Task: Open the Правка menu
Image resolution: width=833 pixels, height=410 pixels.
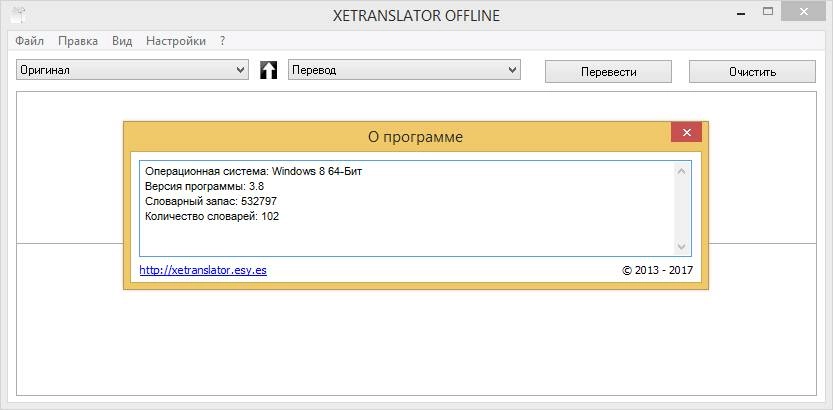Action: click(78, 41)
